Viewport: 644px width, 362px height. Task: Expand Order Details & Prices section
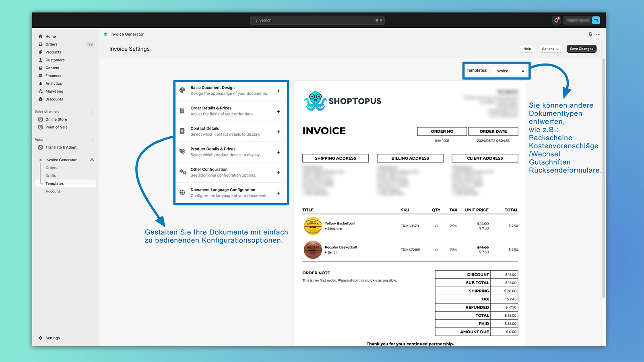coord(279,111)
